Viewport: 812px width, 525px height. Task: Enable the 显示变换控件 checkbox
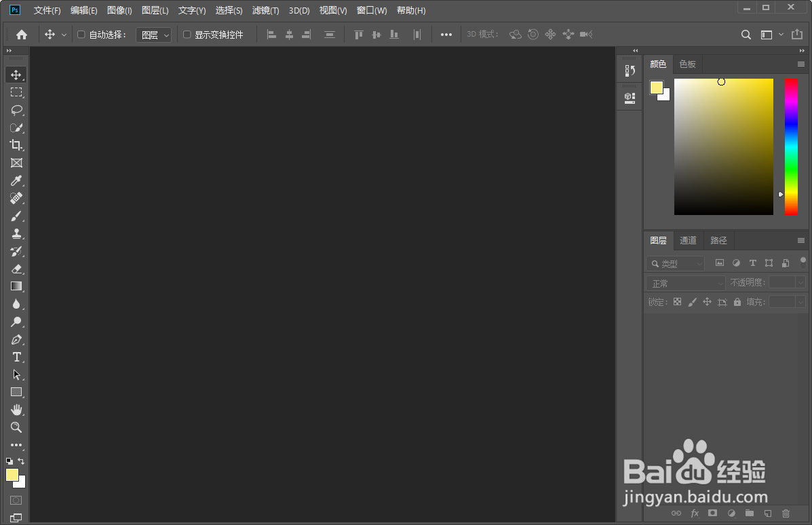click(187, 34)
